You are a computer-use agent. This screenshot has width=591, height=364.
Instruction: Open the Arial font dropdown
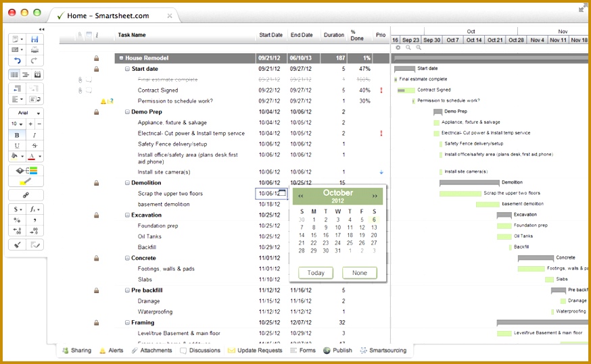pyautogui.click(x=26, y=113)
